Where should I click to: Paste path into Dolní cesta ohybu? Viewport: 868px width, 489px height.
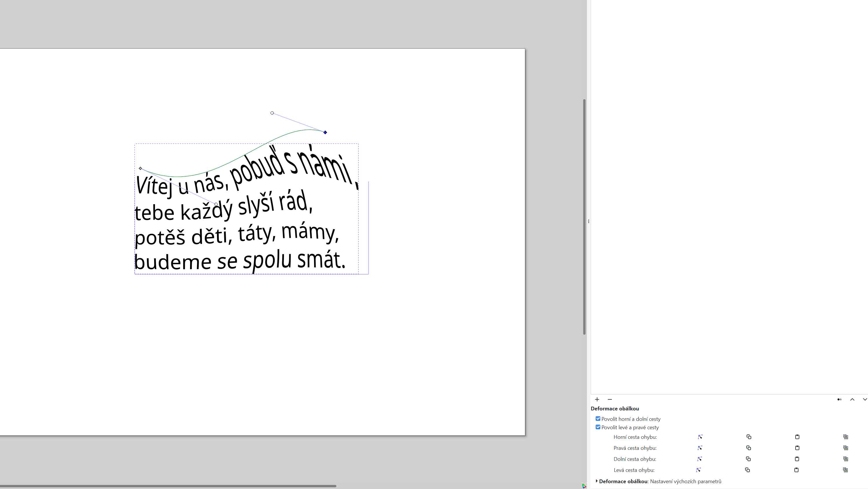tap(797, 459)
